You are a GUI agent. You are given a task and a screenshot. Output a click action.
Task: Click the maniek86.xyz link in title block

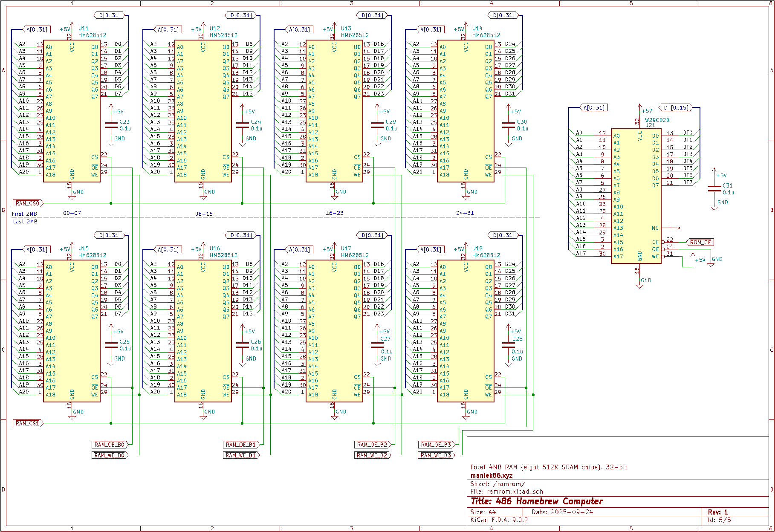(x=491, y=475)
